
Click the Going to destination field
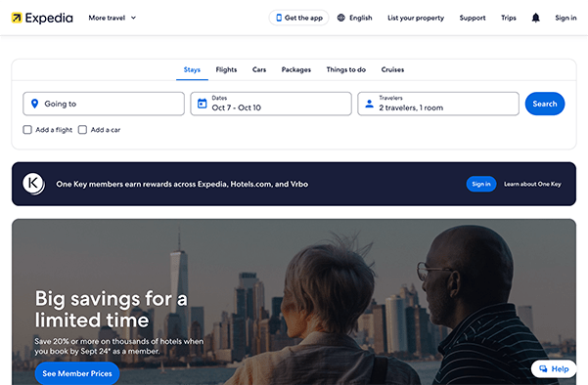click(x=104, y=104)
